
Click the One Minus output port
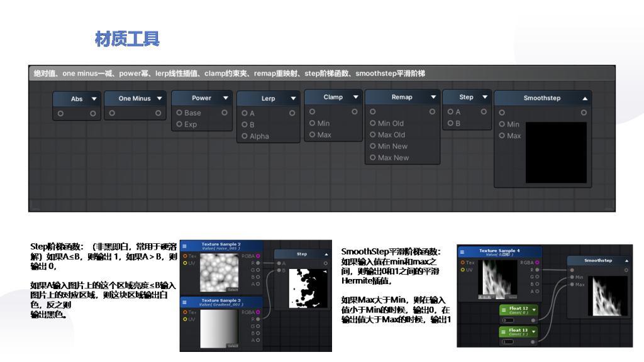coord(158,113)
